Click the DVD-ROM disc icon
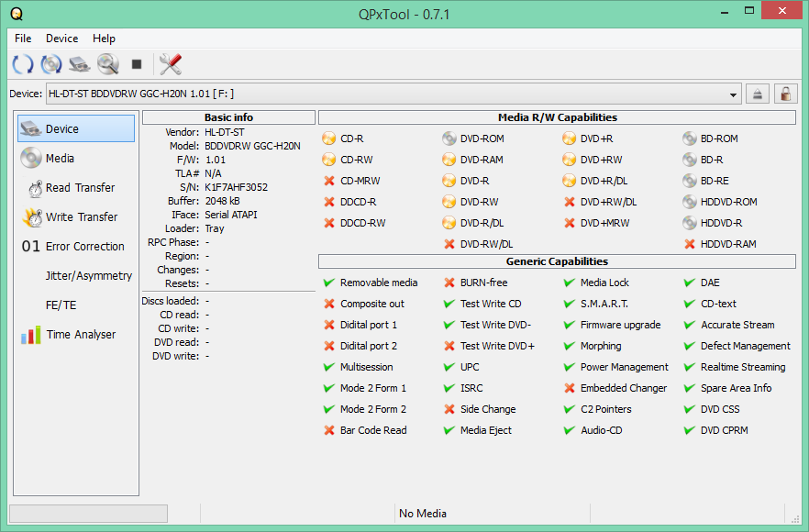This screenshot has width=809, height=532. pos(449,139)
